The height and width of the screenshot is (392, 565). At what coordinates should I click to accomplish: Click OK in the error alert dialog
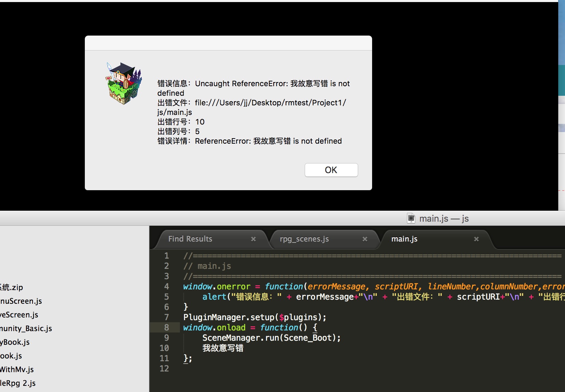pyautogui.click(x=331, y=170)
